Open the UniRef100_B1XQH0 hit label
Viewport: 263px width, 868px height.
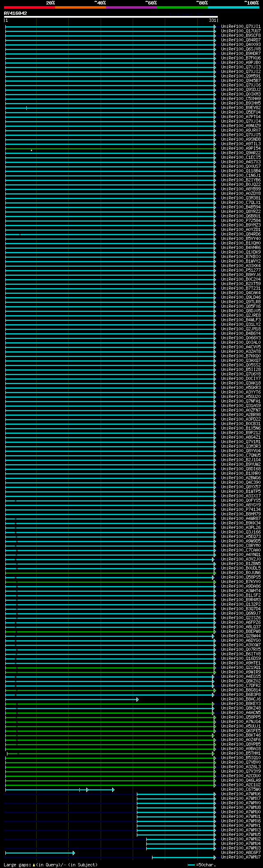point(241,243)
